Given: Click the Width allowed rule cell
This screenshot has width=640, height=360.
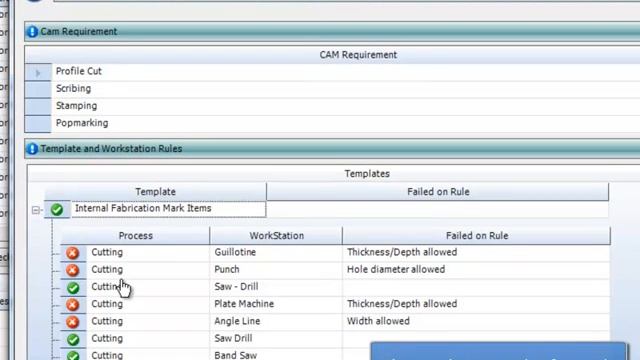Looking at the screenshot, I should click(476, 321).
